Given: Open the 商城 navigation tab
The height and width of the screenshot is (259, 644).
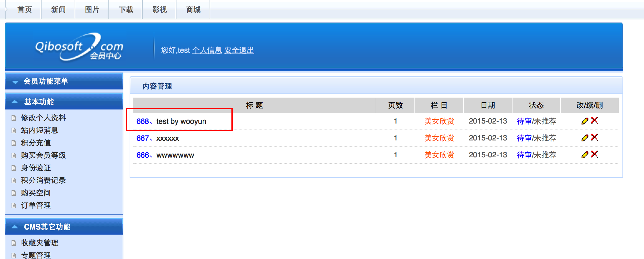Looking at the screenshot, I should pos(193,10).
